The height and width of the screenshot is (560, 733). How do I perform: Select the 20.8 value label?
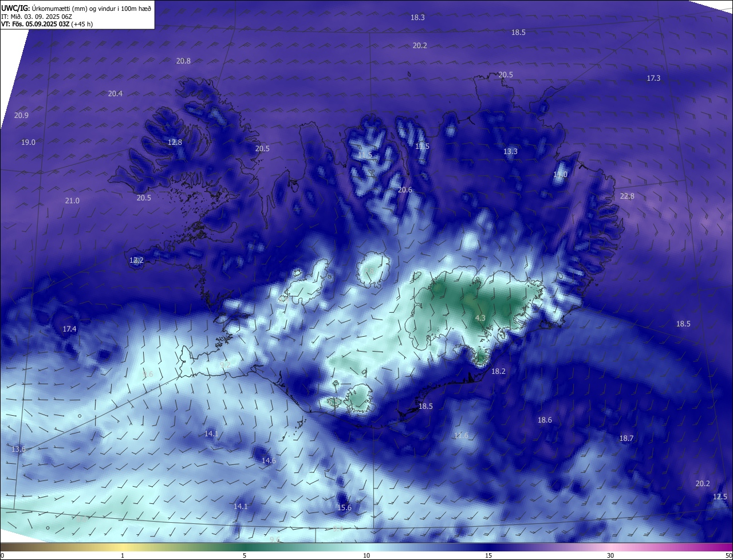click(x=183, y=61)
